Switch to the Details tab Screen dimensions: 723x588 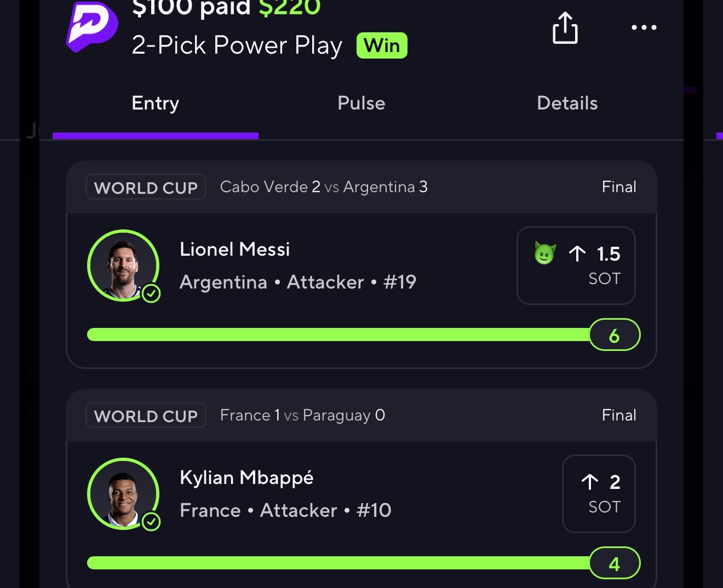567,103
